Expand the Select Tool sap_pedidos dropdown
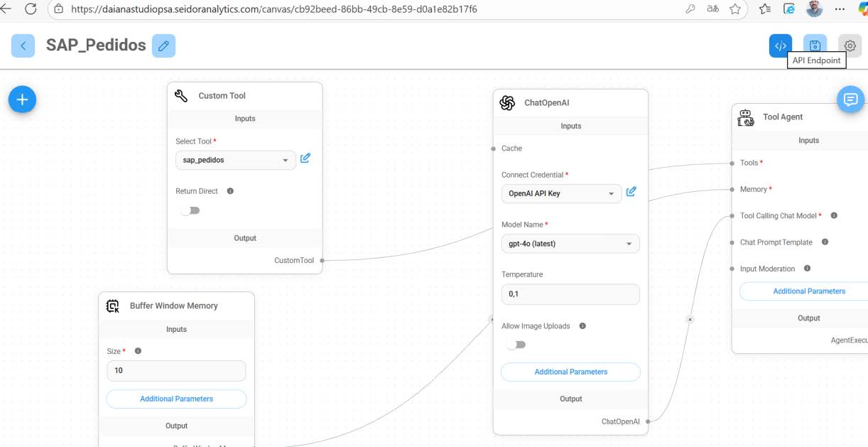Image resolution: width=868 pixels, height=447 pixels. (x=235, y=161)
